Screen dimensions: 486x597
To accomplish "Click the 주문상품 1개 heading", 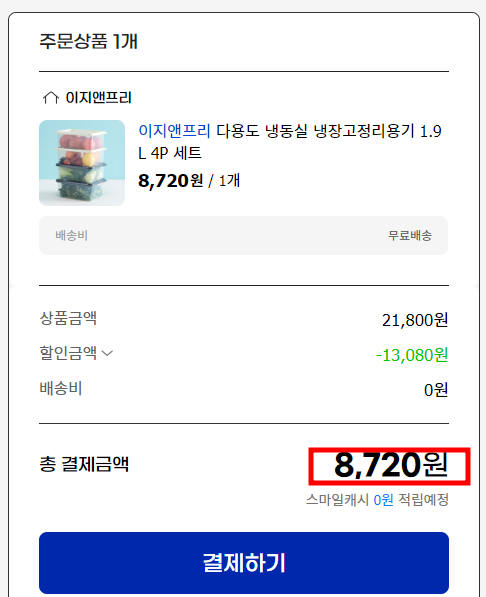I will point(88,41).
